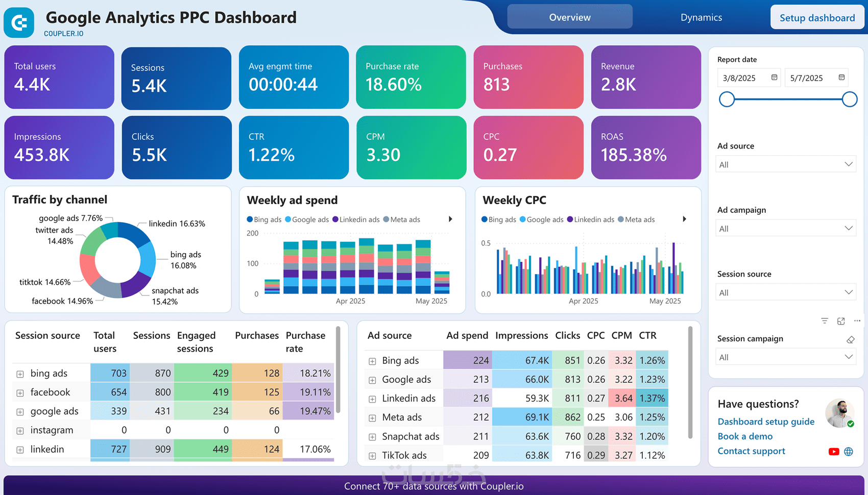Sort by the CTR column header
Screen dimensions: 868x495
pyautogui.click(x=647, y=335)
